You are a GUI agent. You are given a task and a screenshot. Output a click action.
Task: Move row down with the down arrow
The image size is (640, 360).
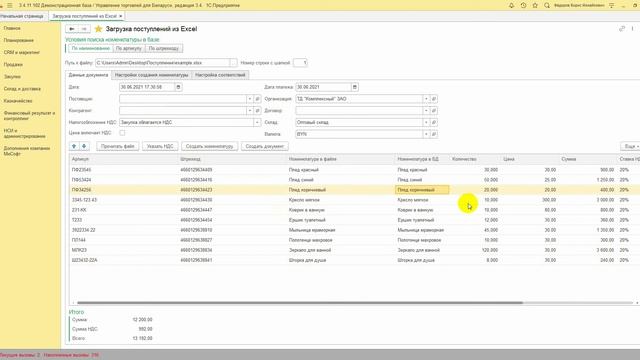[84, 146]
